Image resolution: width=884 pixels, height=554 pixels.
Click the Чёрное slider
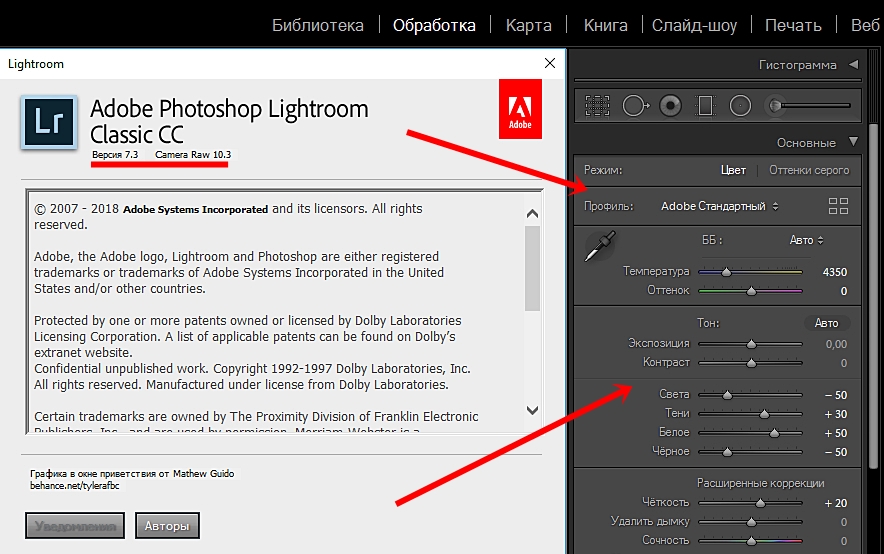pyautogui.click(x=750, y=452)
